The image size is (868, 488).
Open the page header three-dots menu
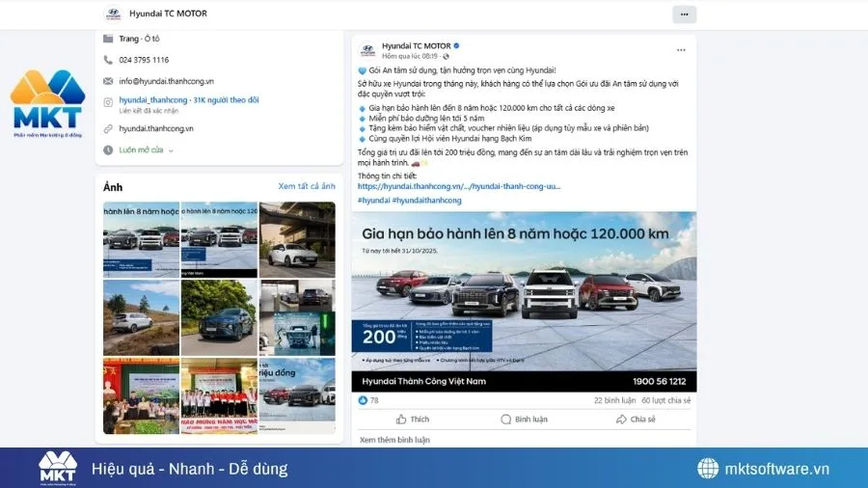(x=684, y=14)
